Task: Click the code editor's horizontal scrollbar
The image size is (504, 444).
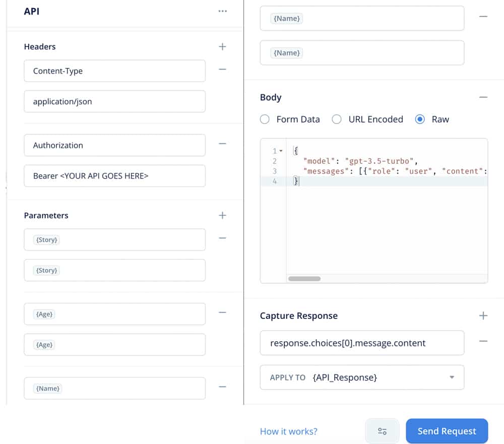Action: point(304,279)
